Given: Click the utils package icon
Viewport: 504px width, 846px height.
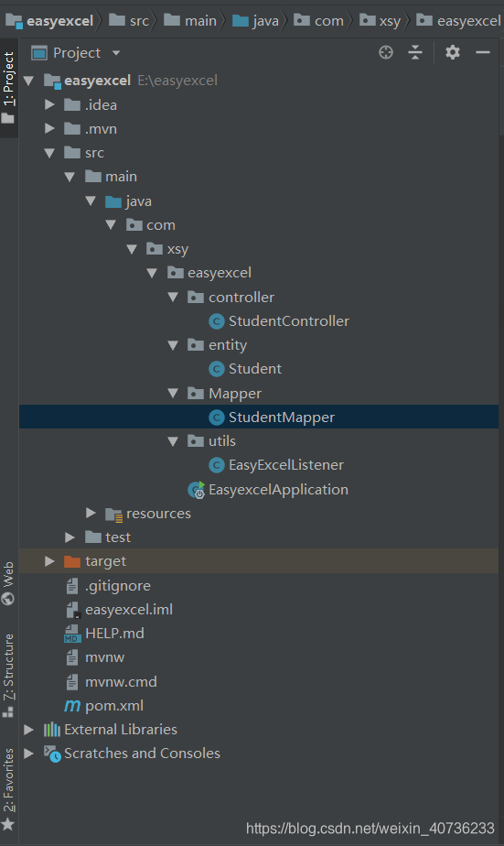Looking at the screenshot, I should (x=195, y=440).
